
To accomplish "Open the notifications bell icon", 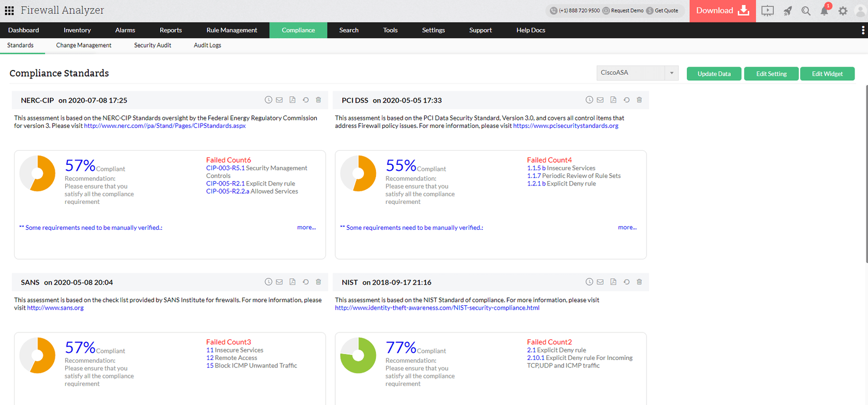I will [x=825, y=10].
